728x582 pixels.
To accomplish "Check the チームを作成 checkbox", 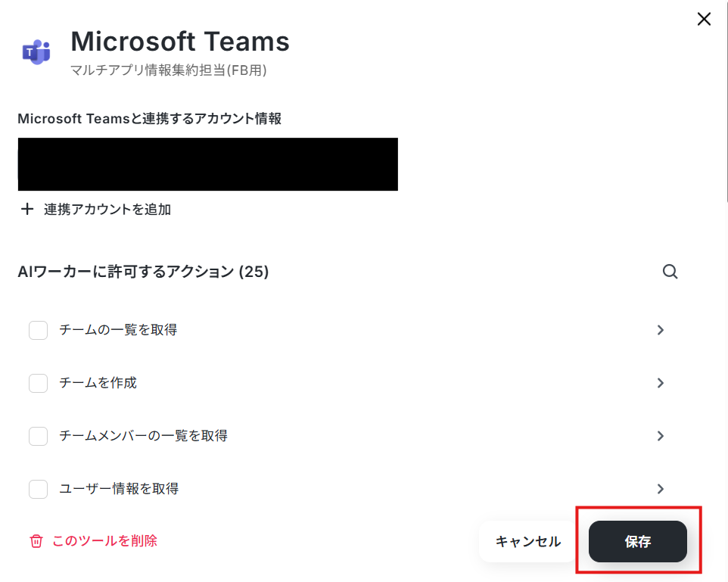I will pyautogui.click(x=38, y=383).
